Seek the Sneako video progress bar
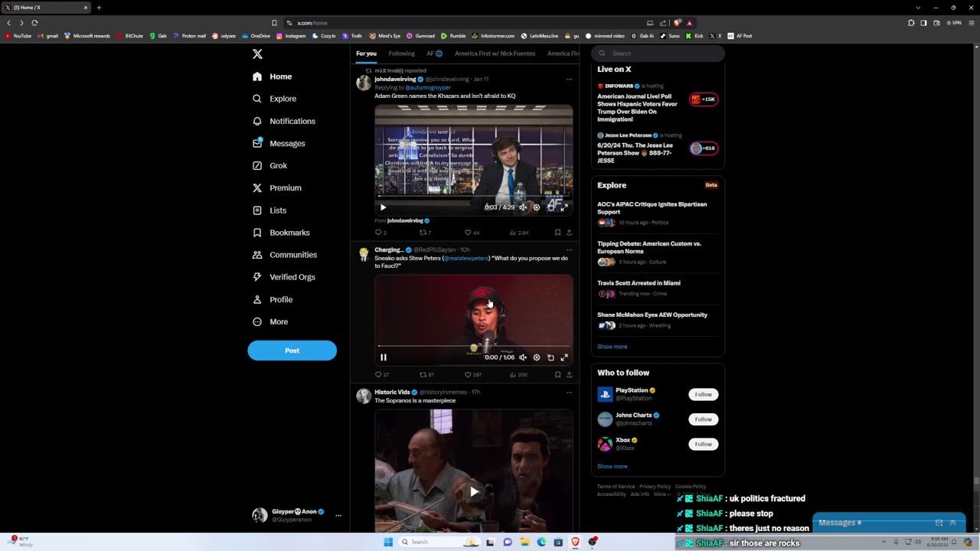The width and height of the screenshot is (980, 551). pos(473,346)
